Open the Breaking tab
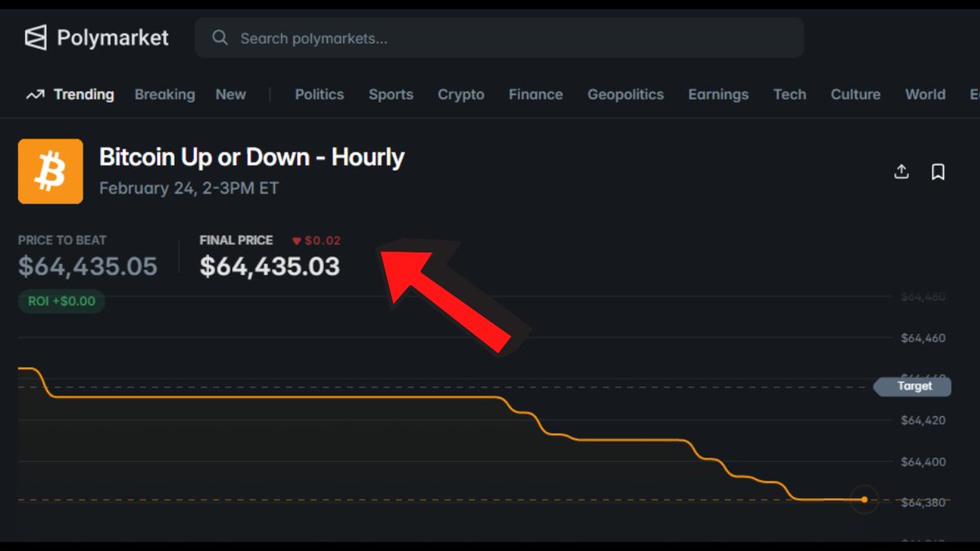Screen dimensions: 980x551 (x=165, y=95)
